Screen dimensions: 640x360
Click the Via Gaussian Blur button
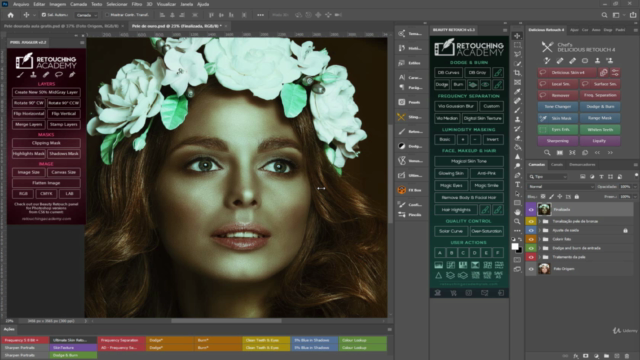tap(456, 106)
